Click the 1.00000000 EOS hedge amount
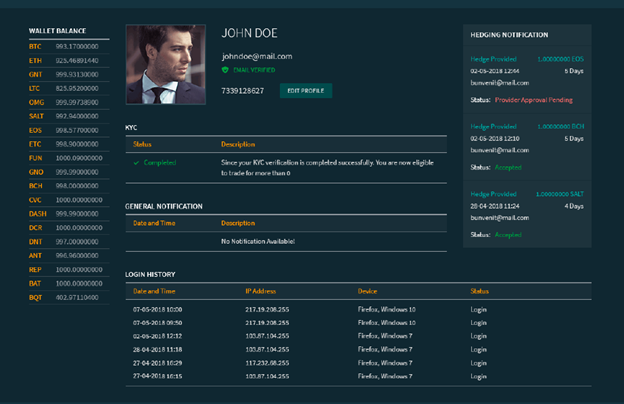Viewport: 624px width, 404px height. (x=560, y=59)
